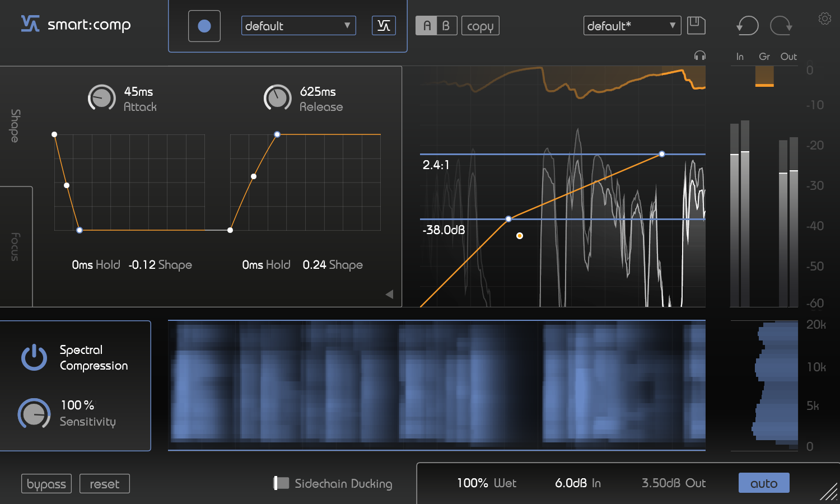The image size is (840, 504).
Task: Enable Sidechain Ducking
Action: [280, 483]
